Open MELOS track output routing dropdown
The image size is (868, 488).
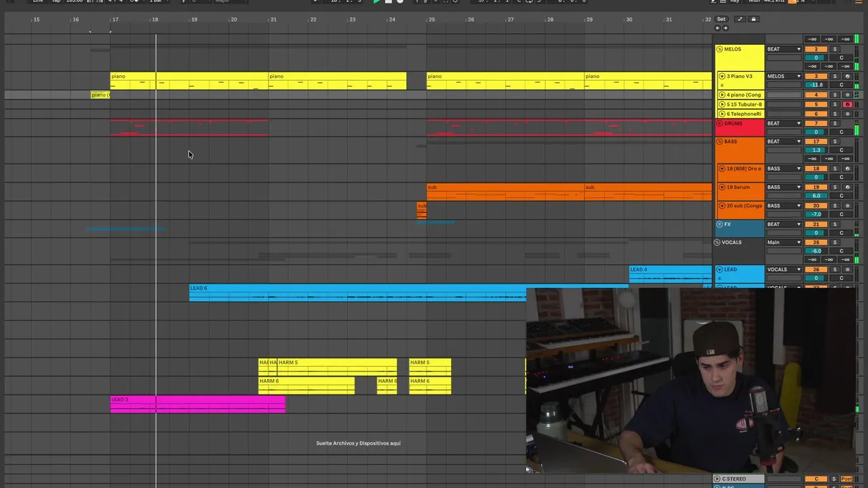tap(784, 49)
